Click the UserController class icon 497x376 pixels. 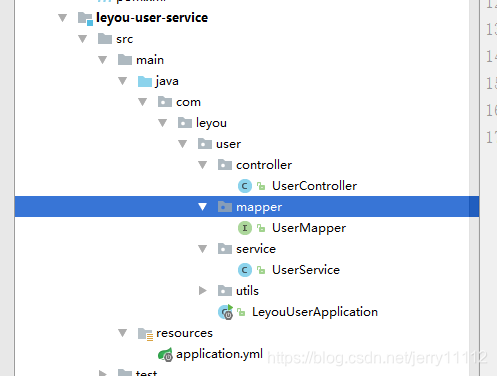(x=245, y=186)
